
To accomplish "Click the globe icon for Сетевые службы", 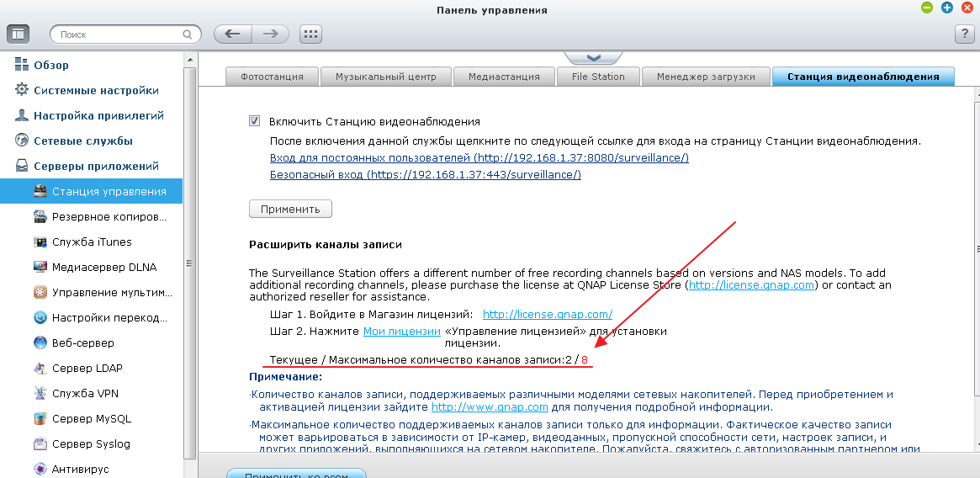I will [22, 141].
